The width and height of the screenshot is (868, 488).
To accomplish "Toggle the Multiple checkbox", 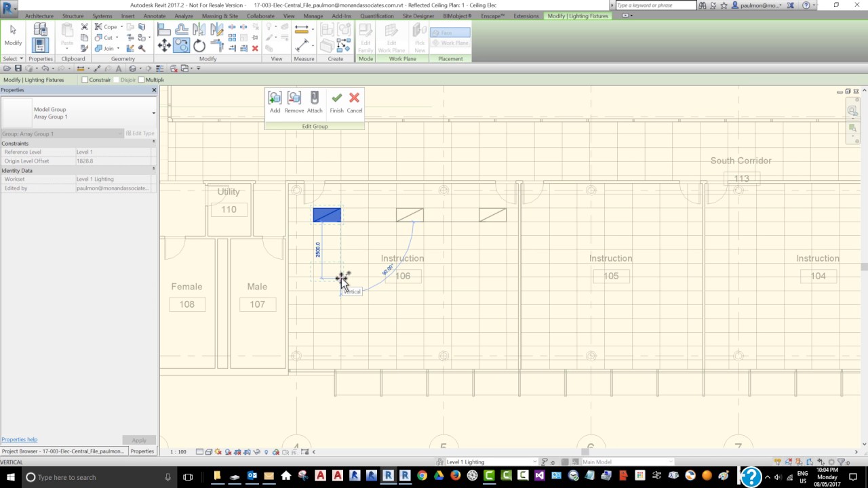I will pyautogui.click(x=141, y=80).
